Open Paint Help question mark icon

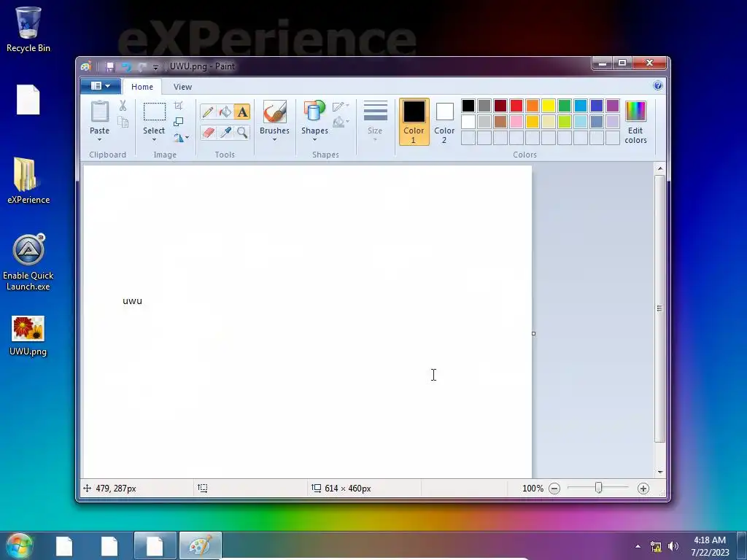(658, 86)
